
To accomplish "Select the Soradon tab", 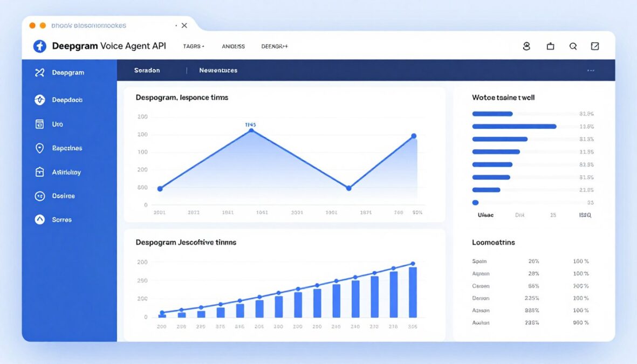I will point(147,70).
